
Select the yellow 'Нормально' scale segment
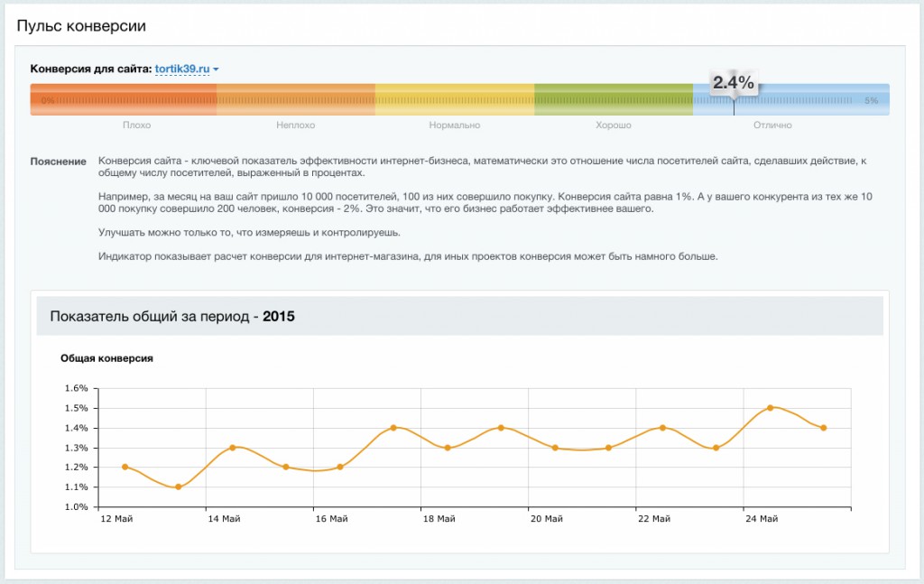point(455,100)
